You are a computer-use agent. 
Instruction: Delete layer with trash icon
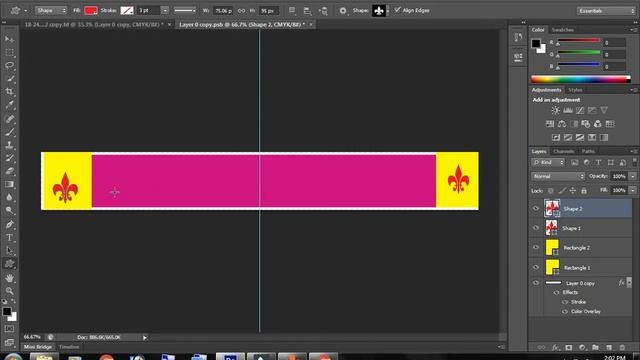622,347
